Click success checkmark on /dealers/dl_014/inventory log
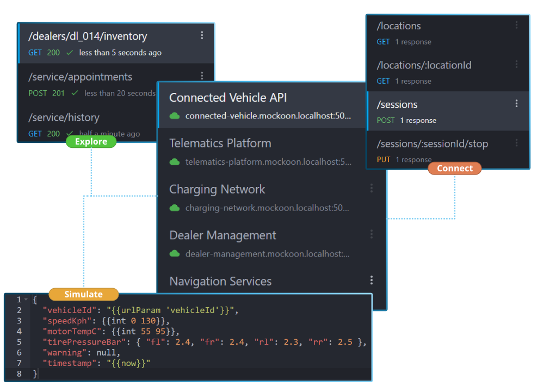This screenshot has height=392, width=544. tap(70, 53)
